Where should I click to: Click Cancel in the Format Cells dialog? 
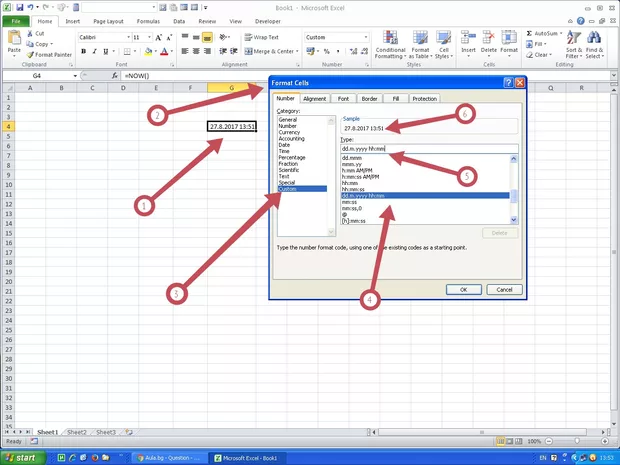[x=505, y=289]
